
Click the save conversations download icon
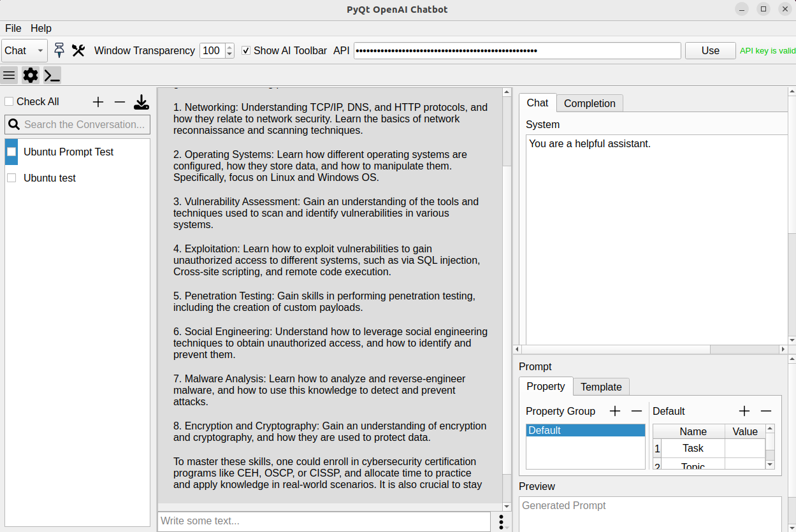pos(141,102)
